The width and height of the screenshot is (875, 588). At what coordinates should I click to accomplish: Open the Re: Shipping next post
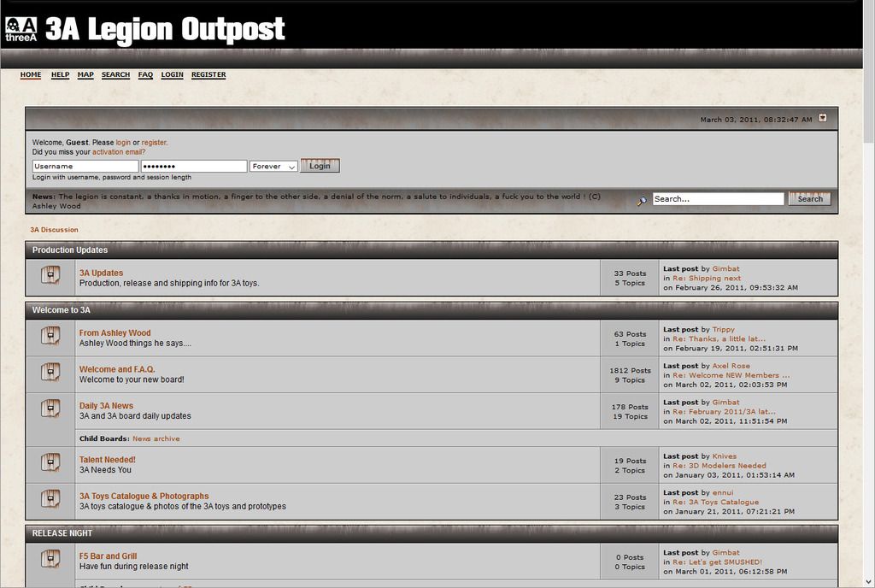click(x=707, y=279)
